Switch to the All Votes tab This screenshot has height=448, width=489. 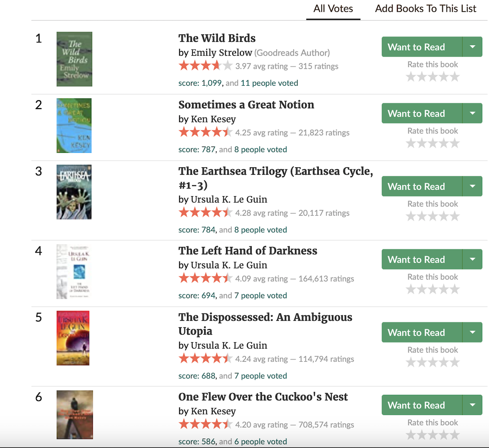point(333,8)
